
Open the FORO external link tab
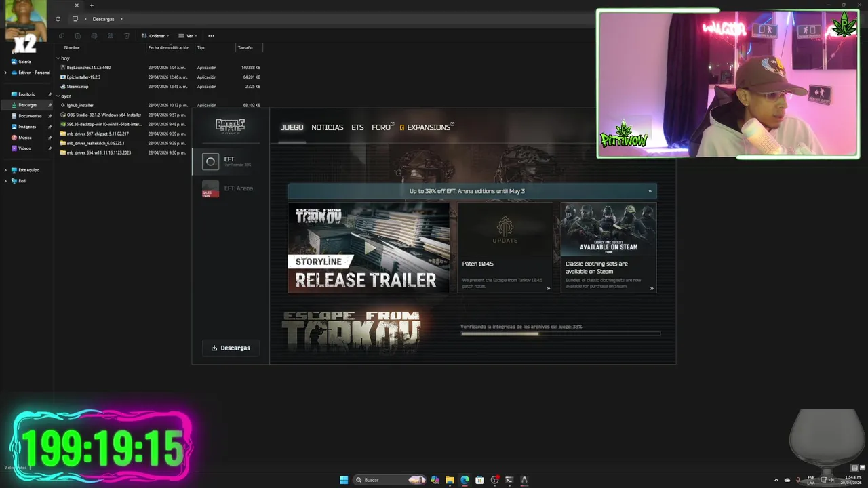click(x=382, y=127)
